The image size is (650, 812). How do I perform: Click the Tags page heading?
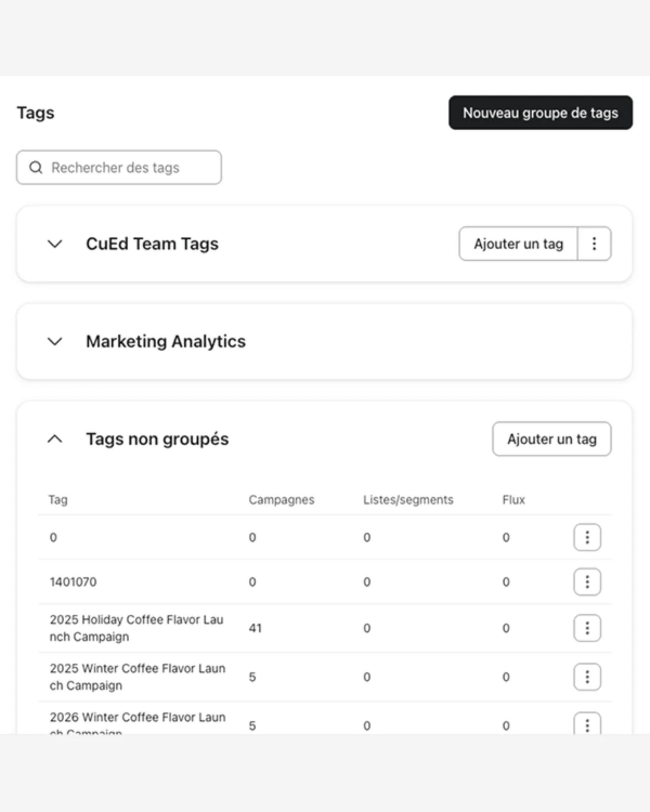(x=35, y=113)
